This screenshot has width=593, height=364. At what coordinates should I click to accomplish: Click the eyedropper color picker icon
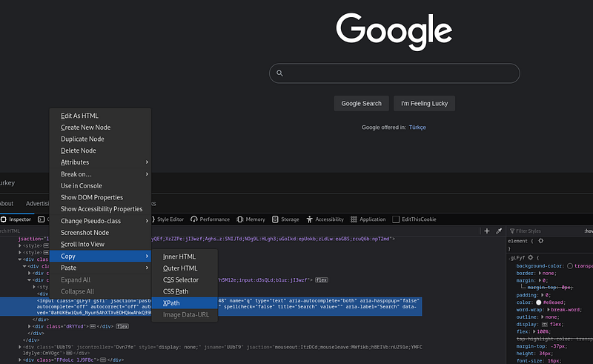(x=499, y=231)
